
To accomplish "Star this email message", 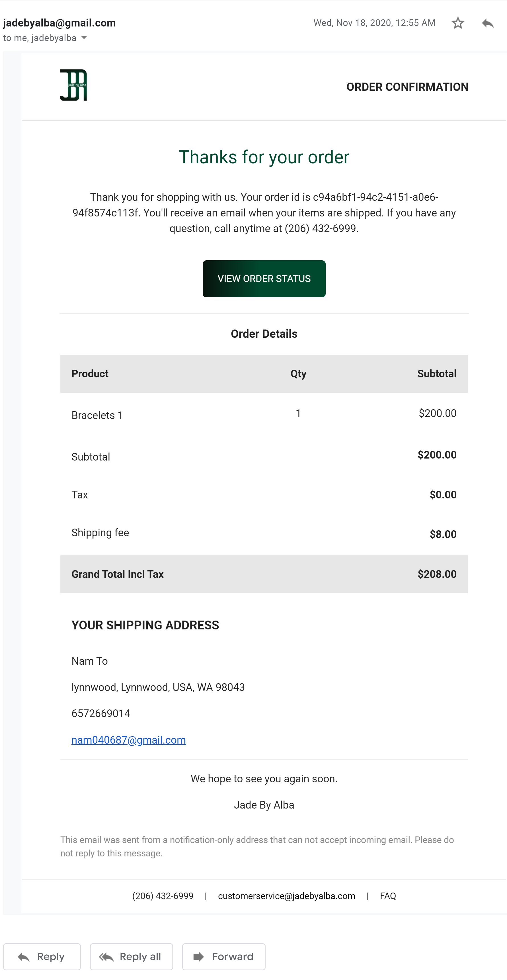I will pyautogui.click(x=457, y=23).
